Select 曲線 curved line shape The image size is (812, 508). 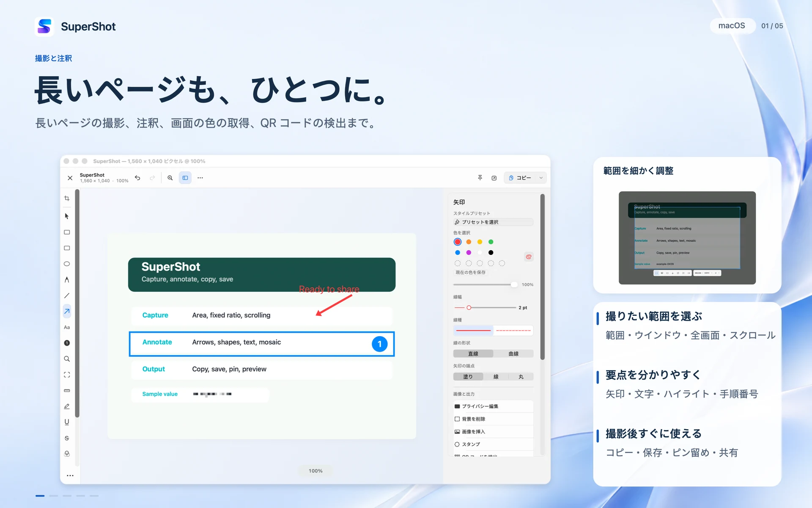pos(513,353)
